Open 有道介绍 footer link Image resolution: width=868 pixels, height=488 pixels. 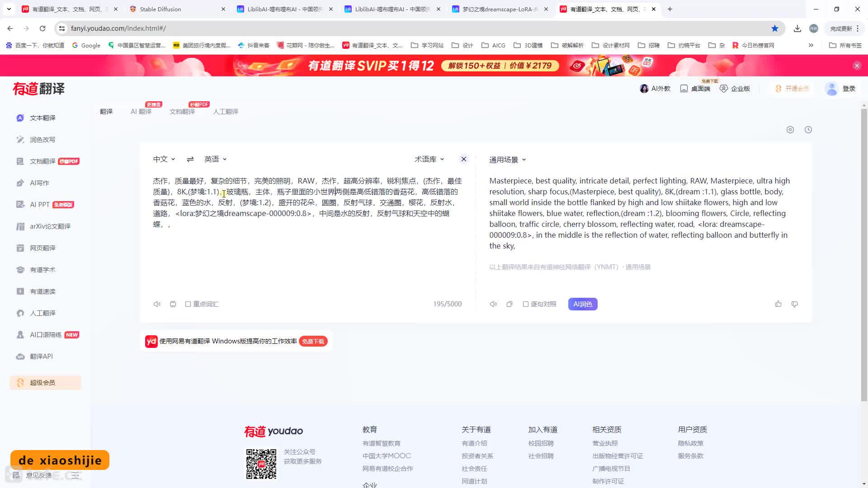click(474, 443)
